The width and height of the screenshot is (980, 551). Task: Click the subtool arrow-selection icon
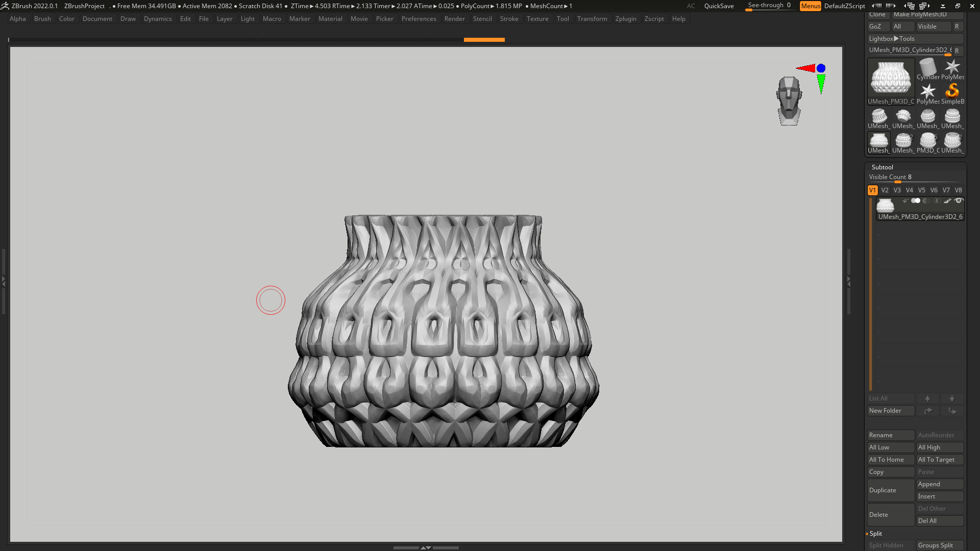click(905, 201)
